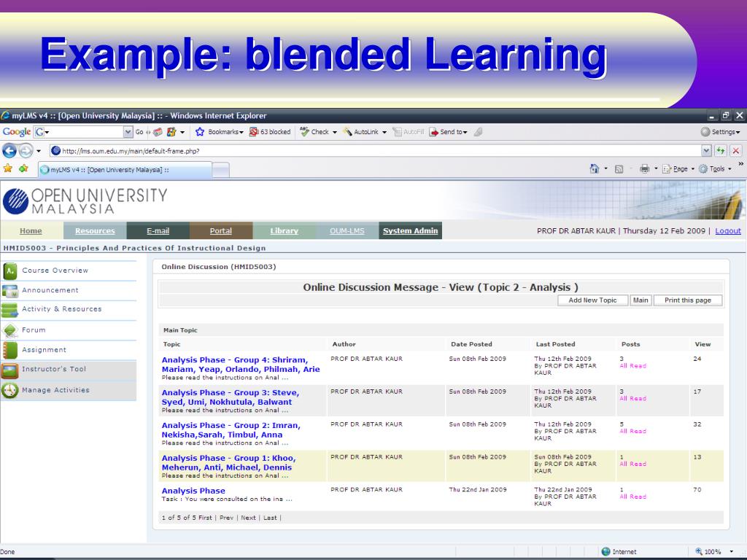Click the Google toolbar Go button
Image resolution: width=747 pixels, height=560 pixels.
coord(139,132)
